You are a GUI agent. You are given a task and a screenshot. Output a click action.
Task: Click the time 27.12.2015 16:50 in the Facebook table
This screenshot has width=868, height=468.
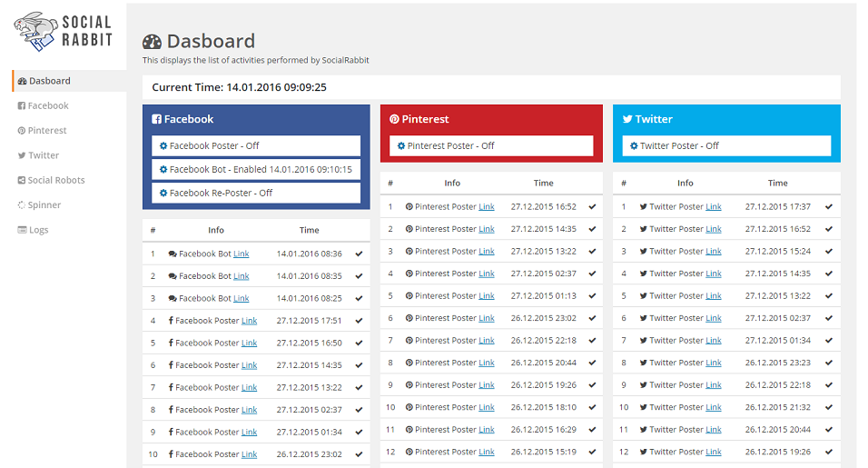pos(310,344)
